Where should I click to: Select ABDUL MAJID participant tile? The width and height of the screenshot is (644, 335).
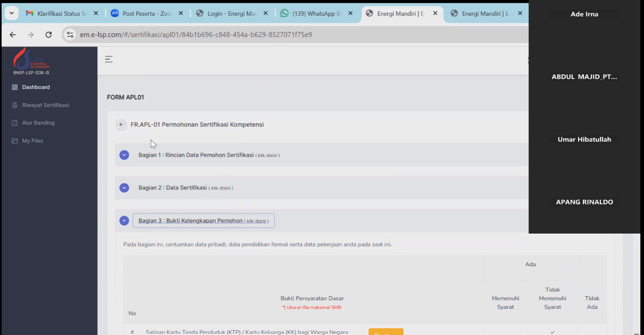click(584, 77)
